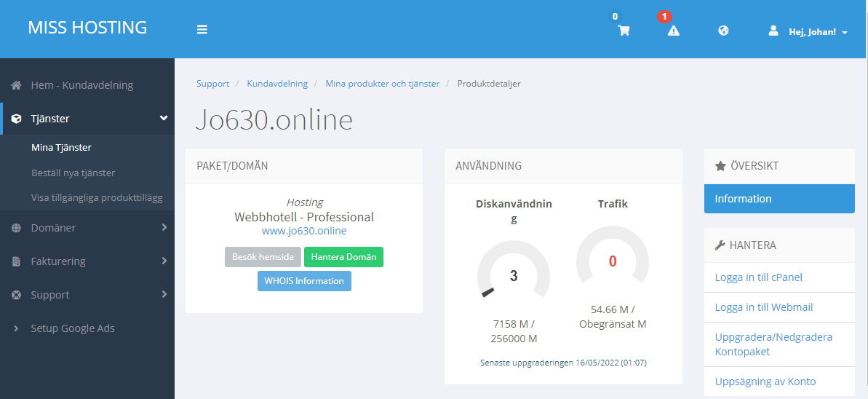Click the Mina produkter och tjänster breadcrumb

click(383, 84)
